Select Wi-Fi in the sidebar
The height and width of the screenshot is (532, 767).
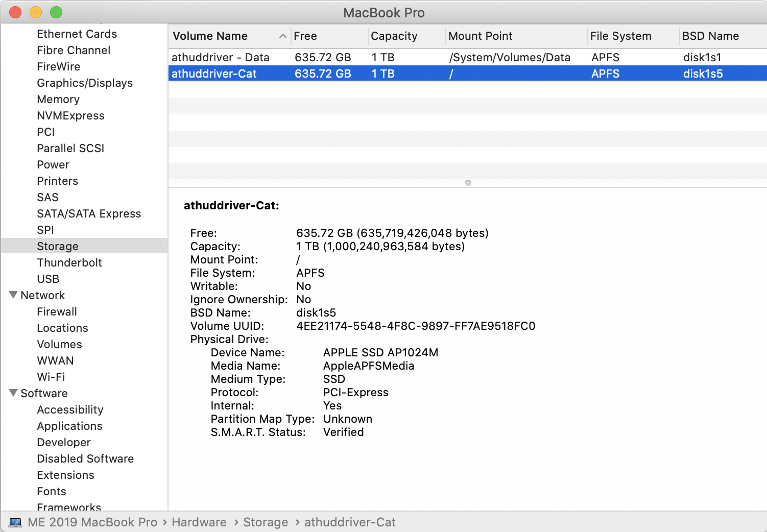coord(51,377)
